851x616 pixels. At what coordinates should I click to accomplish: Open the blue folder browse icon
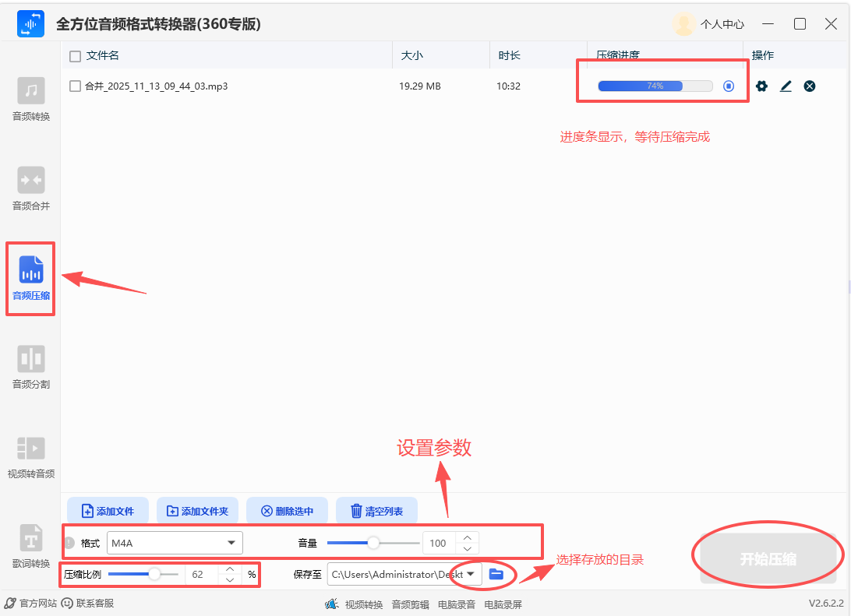point(496,575)
